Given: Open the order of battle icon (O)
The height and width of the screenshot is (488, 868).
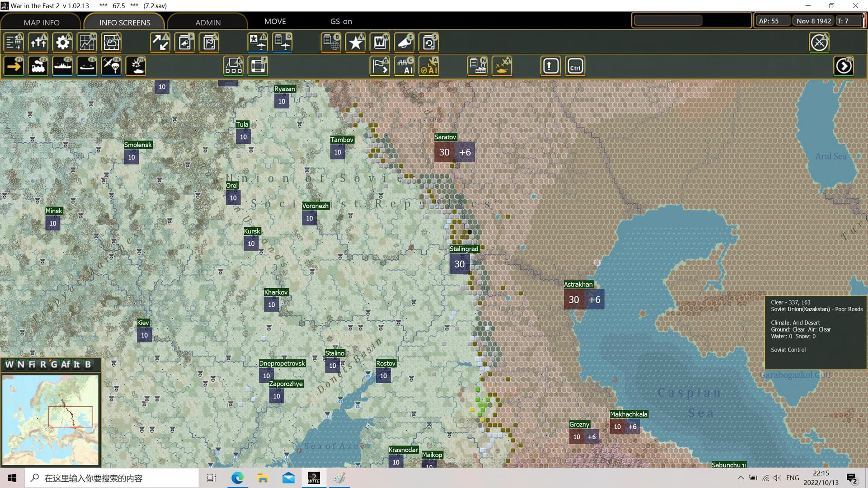Looking at the screenshot, I should click(14, 42).
